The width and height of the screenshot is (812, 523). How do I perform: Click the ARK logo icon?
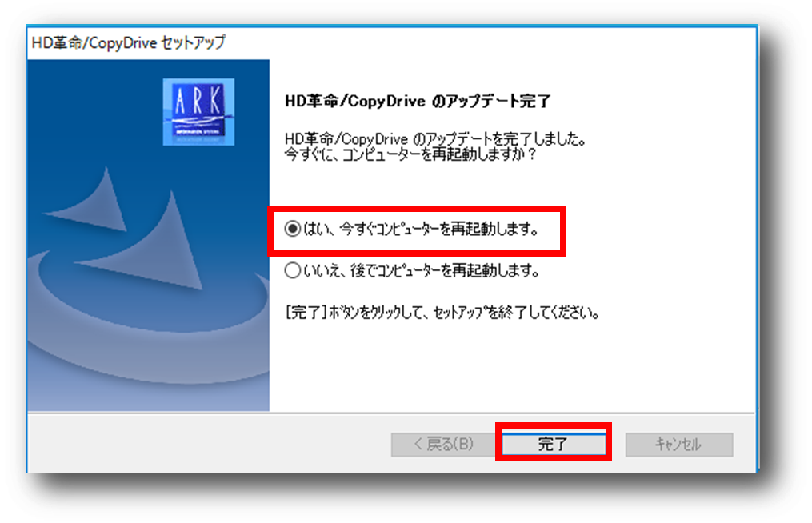(x=199, y=112)
